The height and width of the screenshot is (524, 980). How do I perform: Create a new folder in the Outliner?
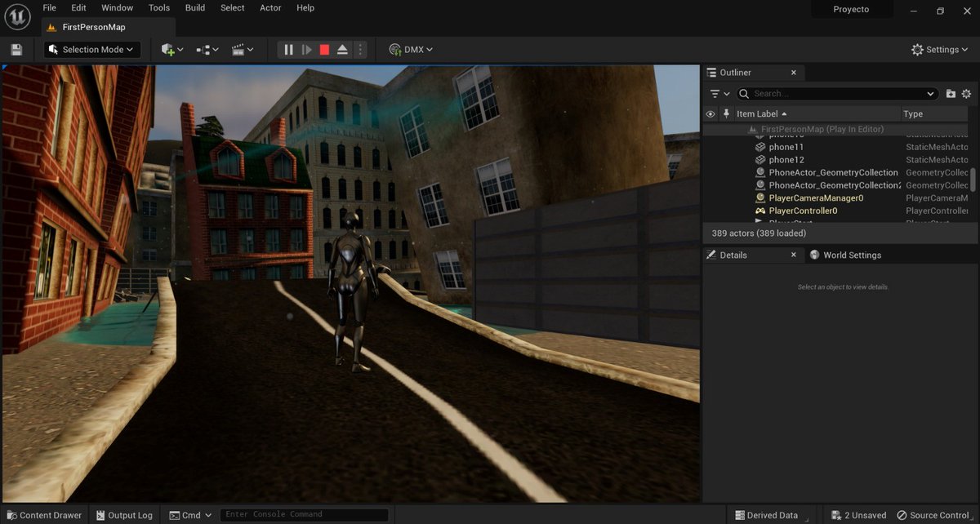(951, 94)
